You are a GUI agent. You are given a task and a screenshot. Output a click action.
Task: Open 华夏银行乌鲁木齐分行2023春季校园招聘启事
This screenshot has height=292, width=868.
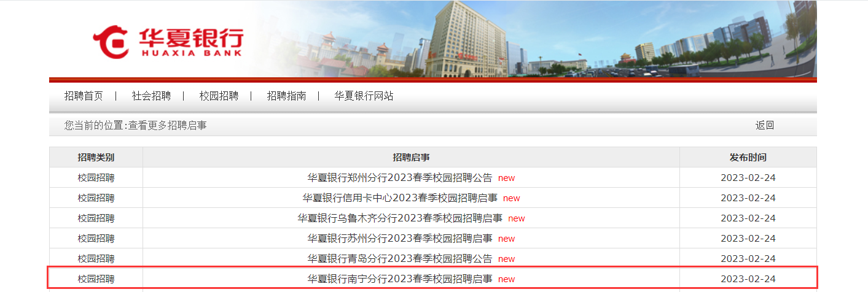point(400,218)
